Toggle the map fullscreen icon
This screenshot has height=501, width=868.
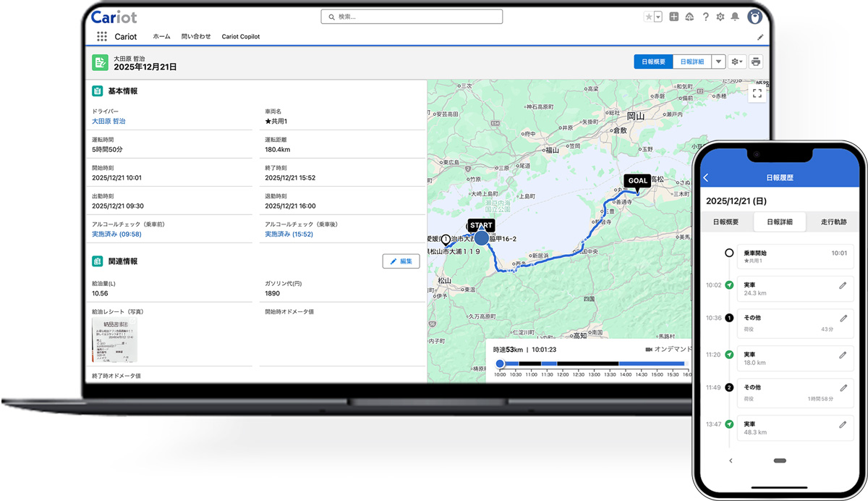pos(757,92)
